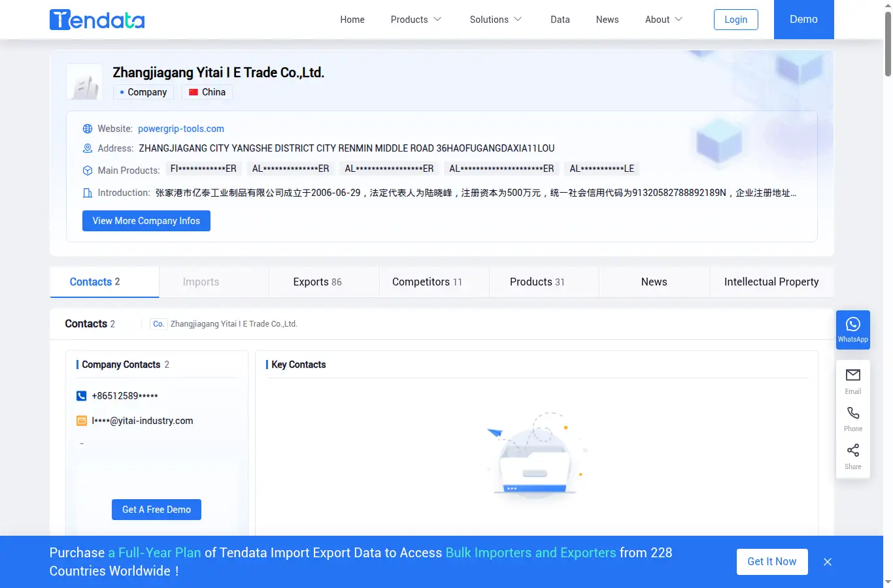Click the Company tag under title
The width and height of the screenshot is (893, 588).
coord(143,92)
